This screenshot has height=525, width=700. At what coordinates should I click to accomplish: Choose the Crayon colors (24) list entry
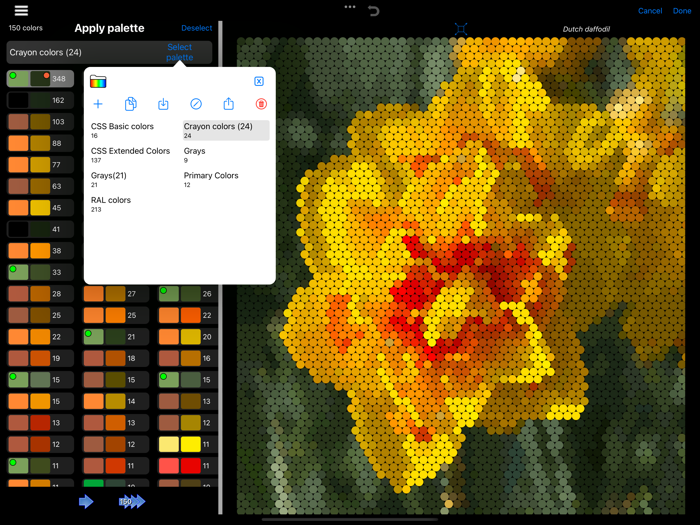(226, 130)
